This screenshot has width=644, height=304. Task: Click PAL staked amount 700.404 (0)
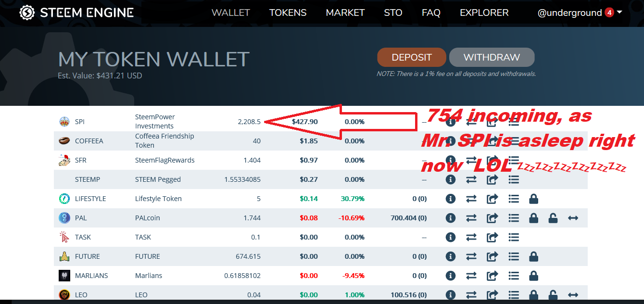(x=408, y=218)
